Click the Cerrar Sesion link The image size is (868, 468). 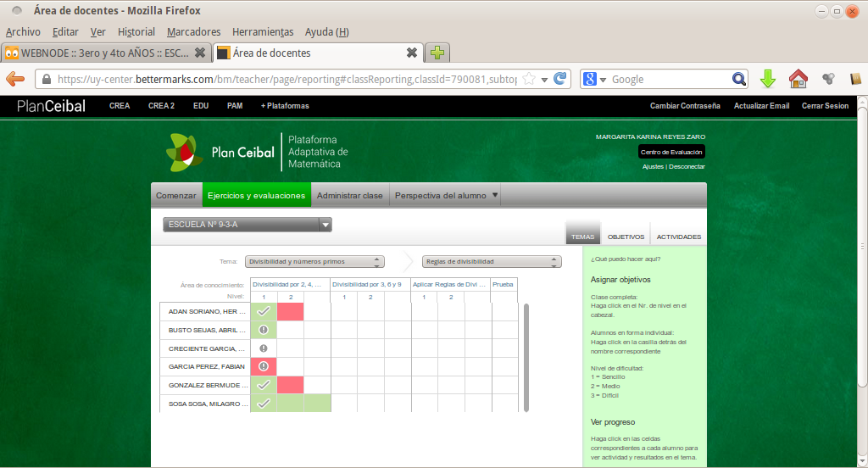(825, 106)
